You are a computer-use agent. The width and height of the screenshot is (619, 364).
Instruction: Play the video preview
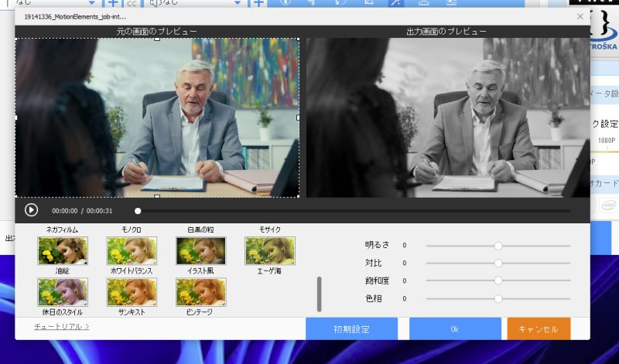(31, 209)
